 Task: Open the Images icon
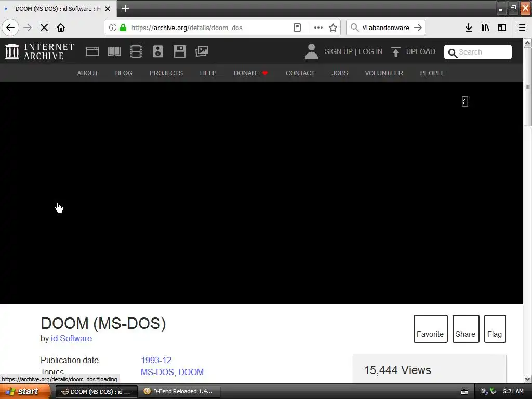click(202, 51)
